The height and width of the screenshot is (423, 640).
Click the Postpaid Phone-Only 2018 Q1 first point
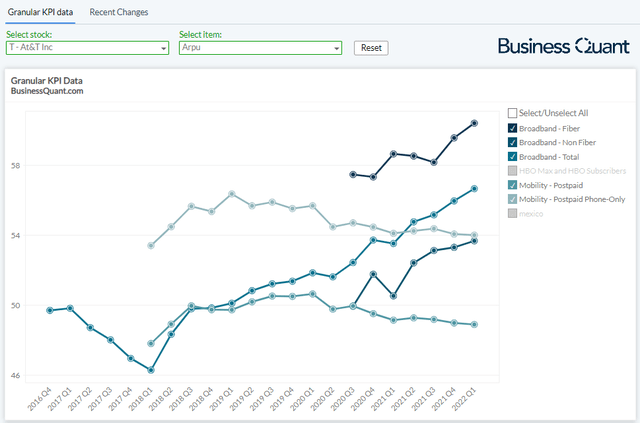(151, 245)
